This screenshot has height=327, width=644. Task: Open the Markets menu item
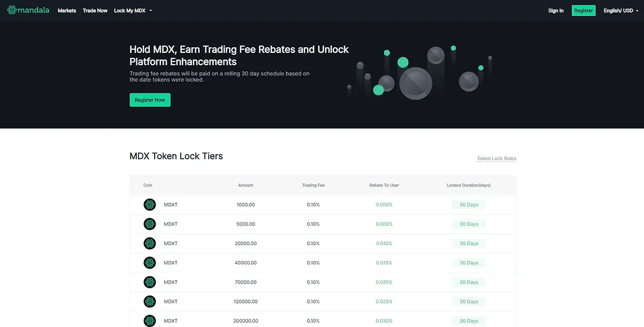67,11
